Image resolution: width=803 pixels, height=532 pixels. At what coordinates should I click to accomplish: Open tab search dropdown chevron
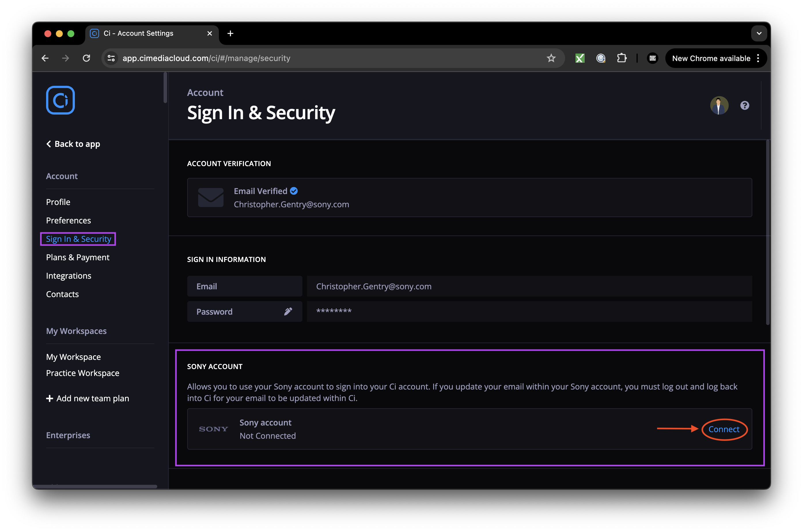(759, 33)
